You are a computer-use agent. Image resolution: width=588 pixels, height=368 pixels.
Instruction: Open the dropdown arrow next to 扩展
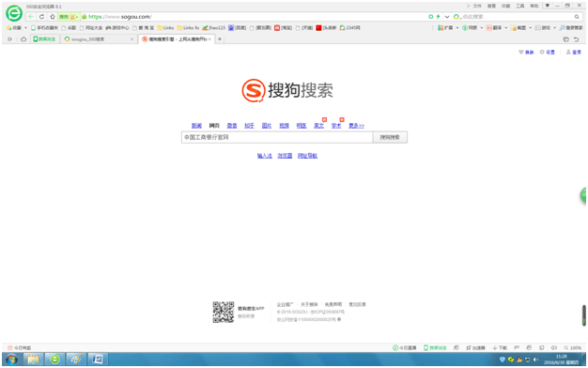457,28
